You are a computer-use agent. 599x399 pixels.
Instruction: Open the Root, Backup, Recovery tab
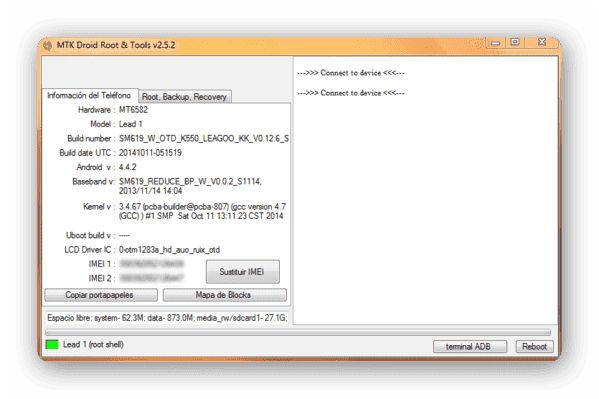[x=185, y=97]
